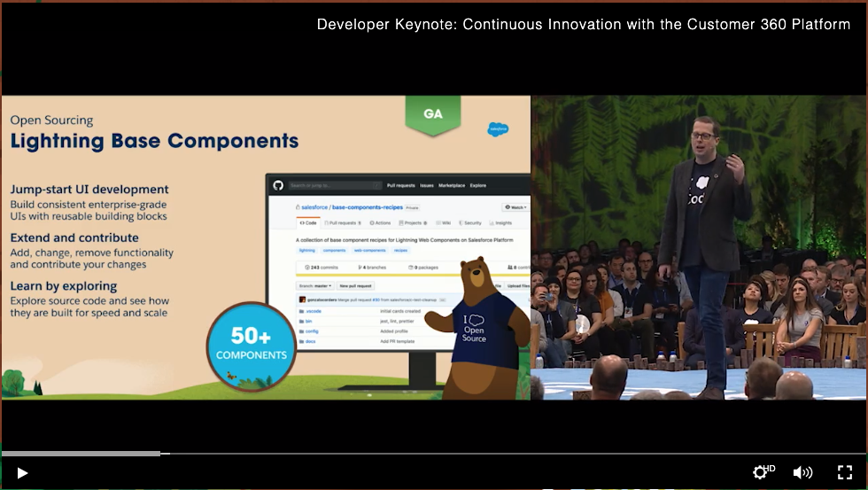Click 'base-components-recipes' repository name on slide

tap(367, 207)
